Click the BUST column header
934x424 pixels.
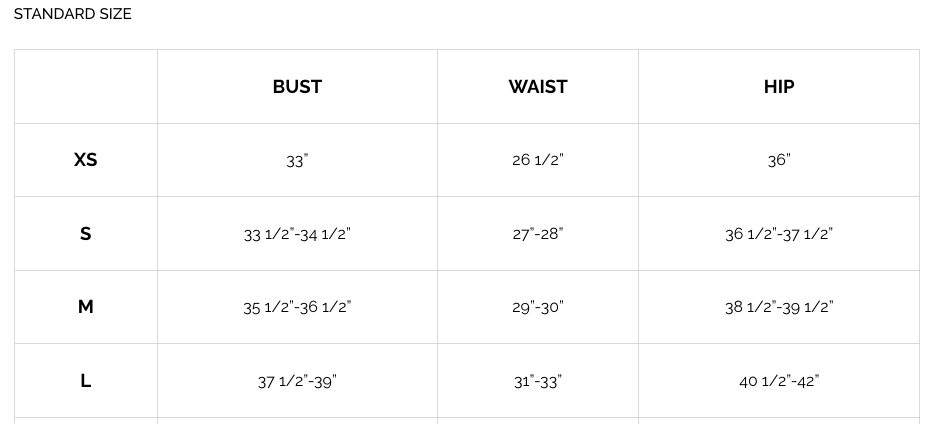click(x=297, y=87)
